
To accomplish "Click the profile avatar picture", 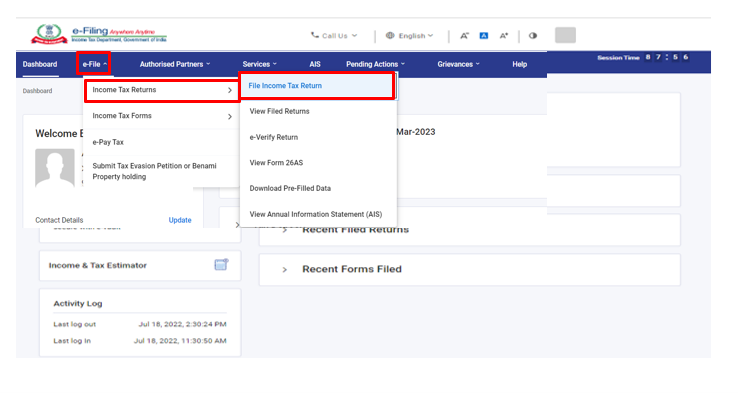I will click(55, 168).
